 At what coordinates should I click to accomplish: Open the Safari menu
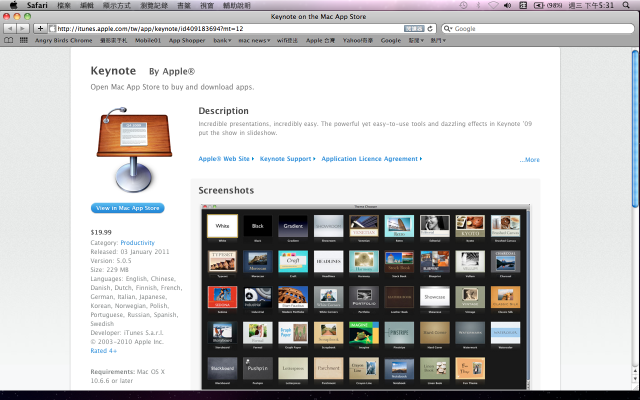[37, 5]
